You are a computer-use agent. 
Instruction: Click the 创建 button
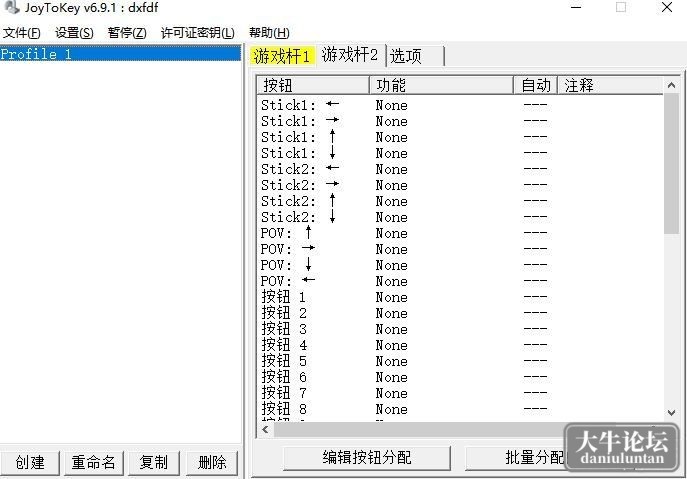click(x=30, y=462)
